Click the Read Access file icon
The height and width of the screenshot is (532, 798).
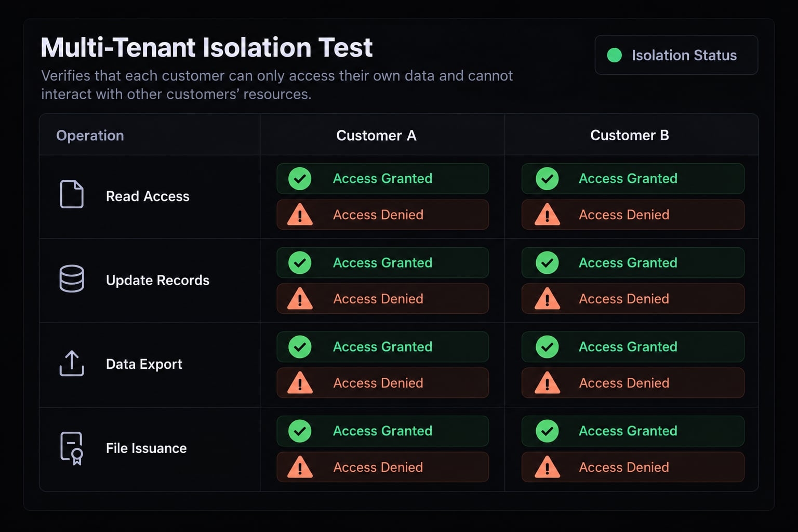[x=72, y=194]
